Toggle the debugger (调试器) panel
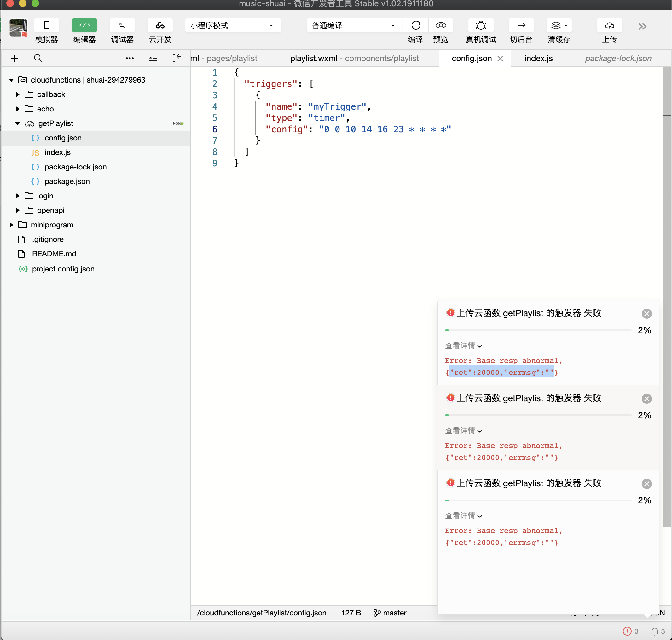Screen dimensions: 672x640 [x=122, y=25]
